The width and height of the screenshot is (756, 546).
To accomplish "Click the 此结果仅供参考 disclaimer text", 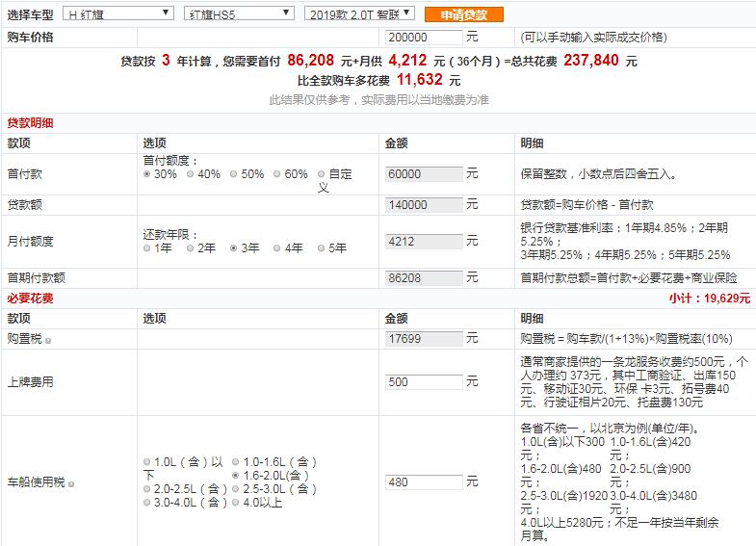I will coord(379,100).
